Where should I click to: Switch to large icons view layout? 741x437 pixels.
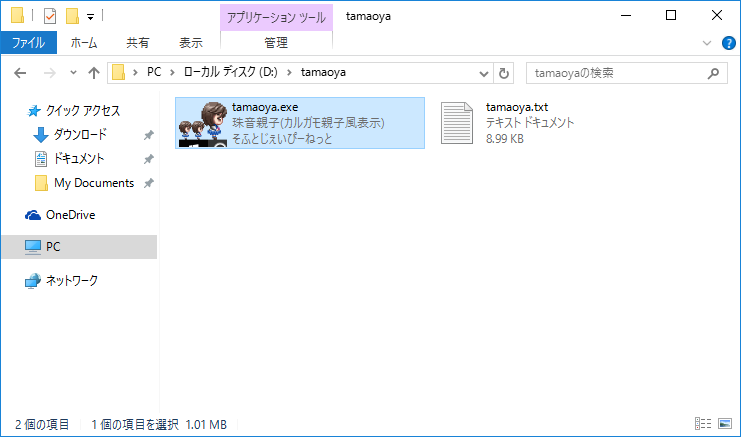(725, 424)
